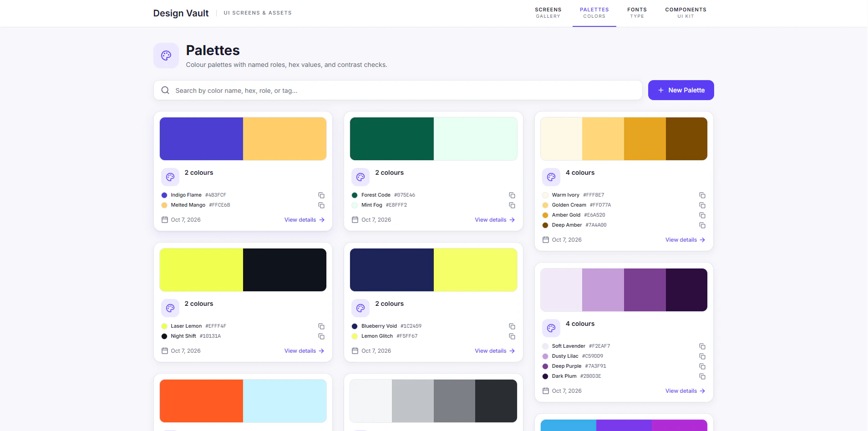This screenshot has height=431, width=868.
Task: Go to Components UI Kit tab
Action: click(685, 13)
